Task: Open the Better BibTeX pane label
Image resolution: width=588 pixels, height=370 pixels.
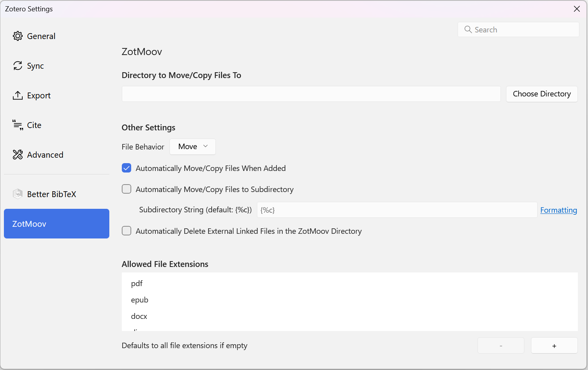Action: point(52,194)
